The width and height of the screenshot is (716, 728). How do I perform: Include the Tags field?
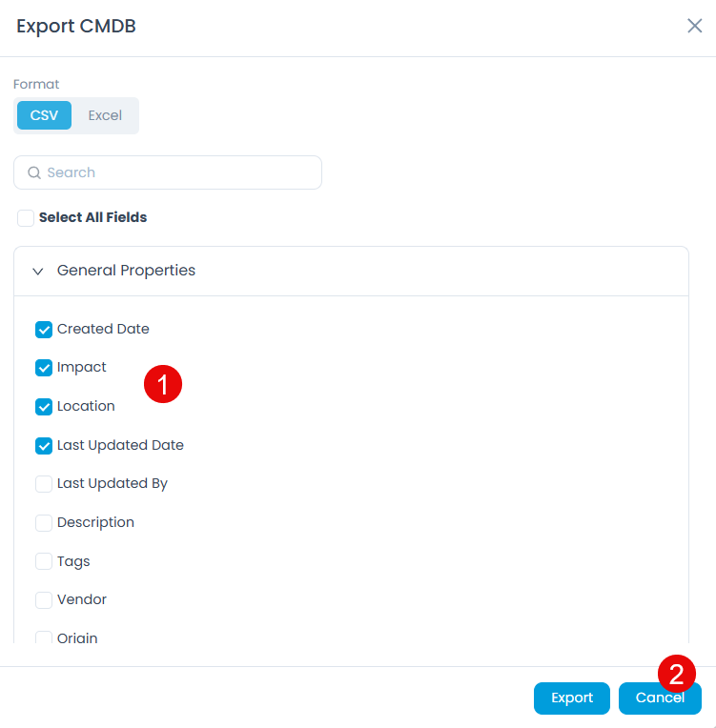point(44,561)
